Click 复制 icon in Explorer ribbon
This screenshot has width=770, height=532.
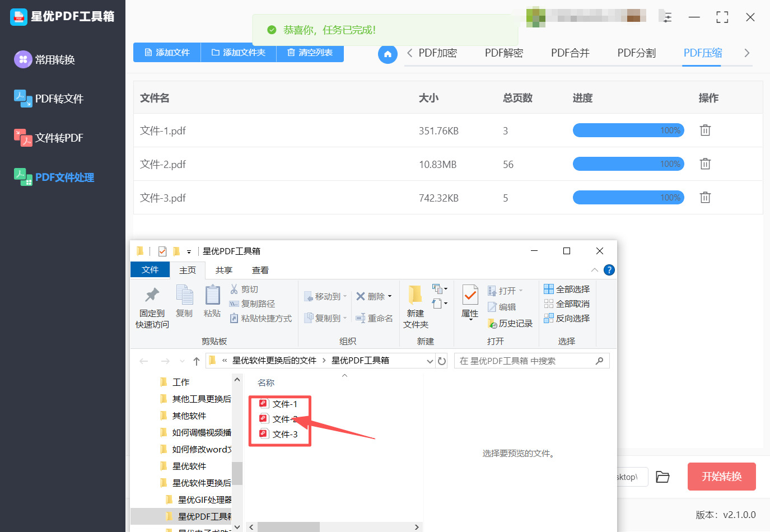coord(184,295)
